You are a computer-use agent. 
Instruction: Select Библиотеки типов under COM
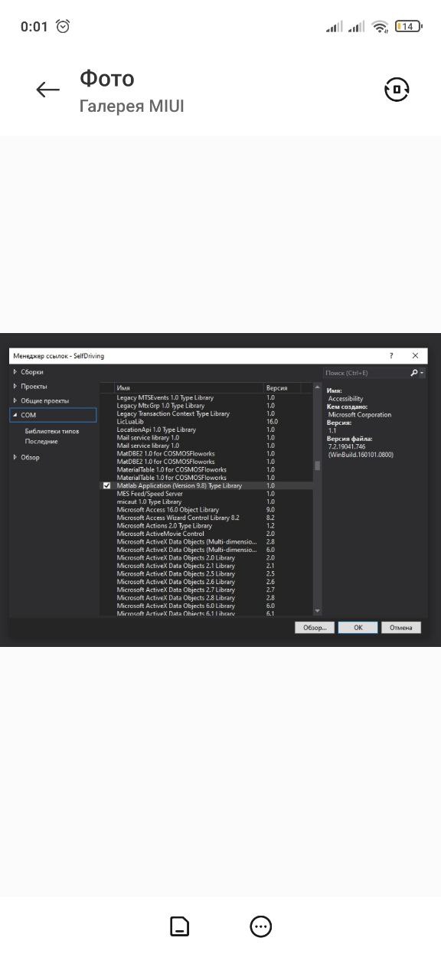(52, 431)
